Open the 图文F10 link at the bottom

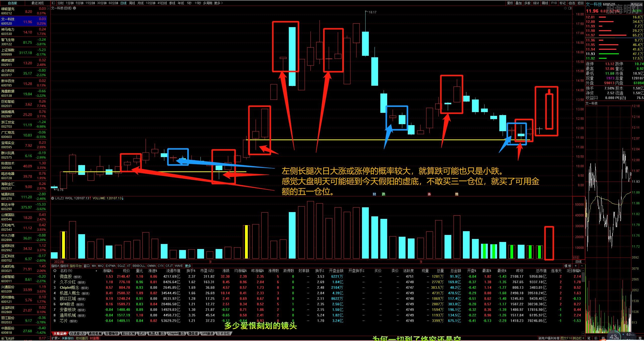click(x=566, y=338)
